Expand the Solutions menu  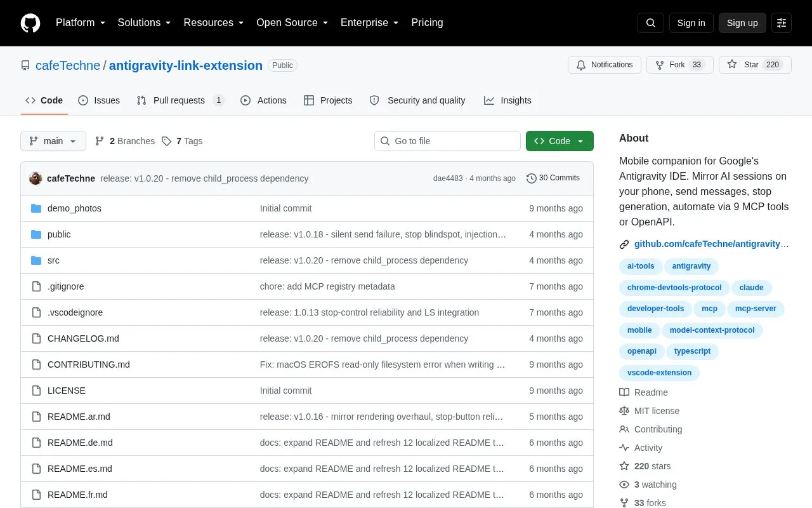coord(144,23)
